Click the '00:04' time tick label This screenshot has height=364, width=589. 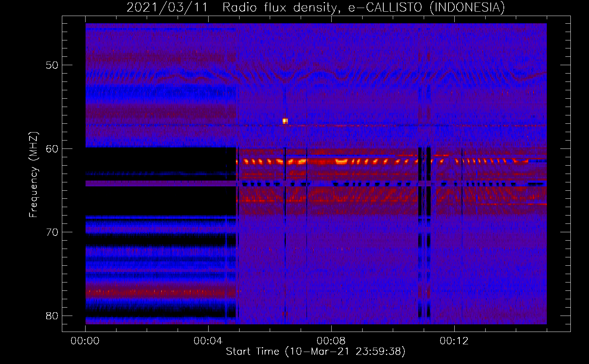pos(208,341)
